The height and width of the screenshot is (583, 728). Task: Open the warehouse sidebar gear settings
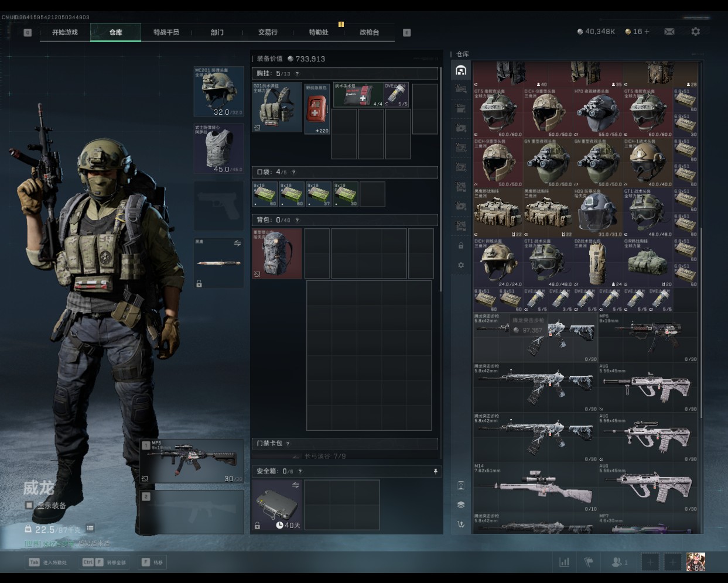click(x=461, y=265)
